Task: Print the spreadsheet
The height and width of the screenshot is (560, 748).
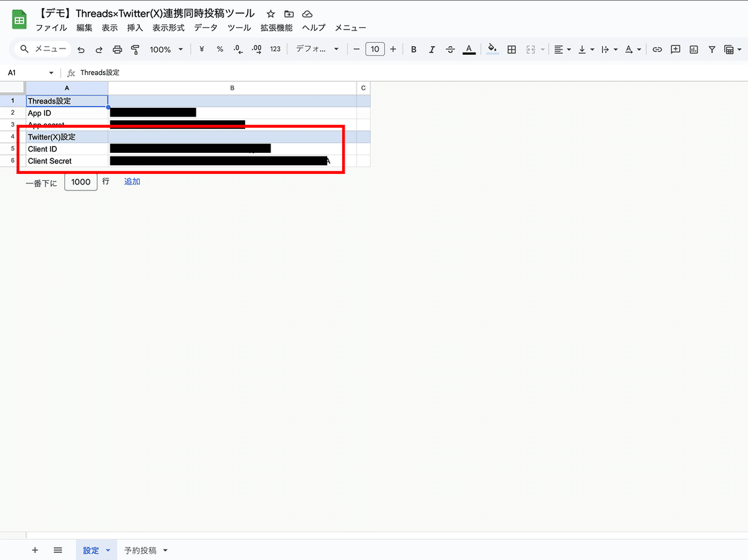Action: (117, 49)
